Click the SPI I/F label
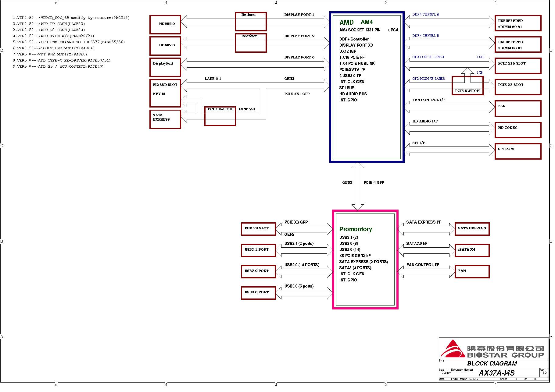Image resolution: width=555 pixels, height=392 pixels. pyautogui.click(x=419, y=143)
